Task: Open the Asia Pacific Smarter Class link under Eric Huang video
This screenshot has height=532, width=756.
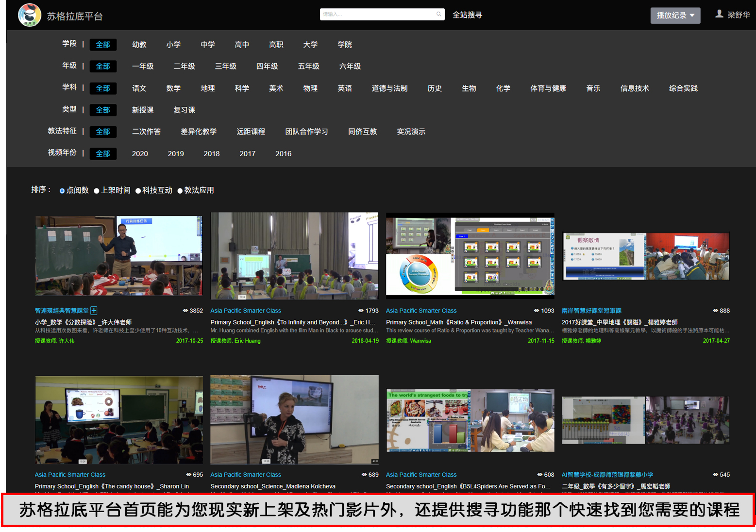Action: 245,311
